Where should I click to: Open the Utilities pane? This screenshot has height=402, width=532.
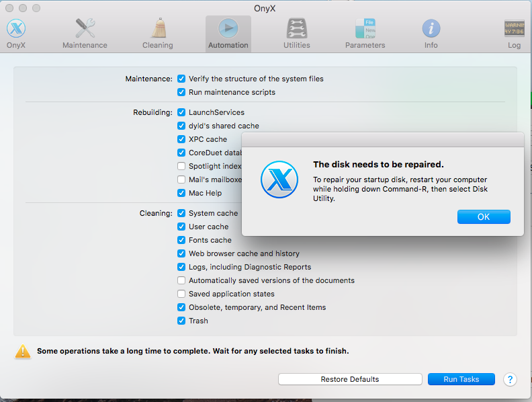point(297,34)
